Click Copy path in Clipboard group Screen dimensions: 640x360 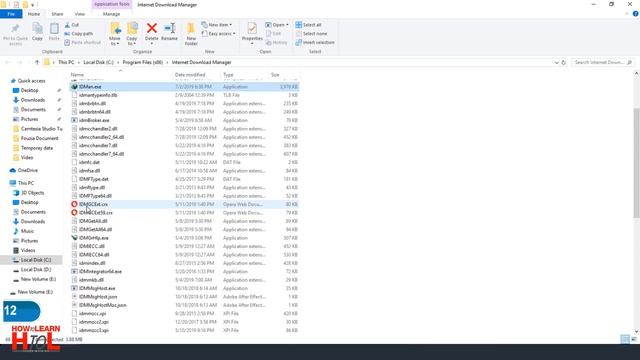(x=79, y=33)
